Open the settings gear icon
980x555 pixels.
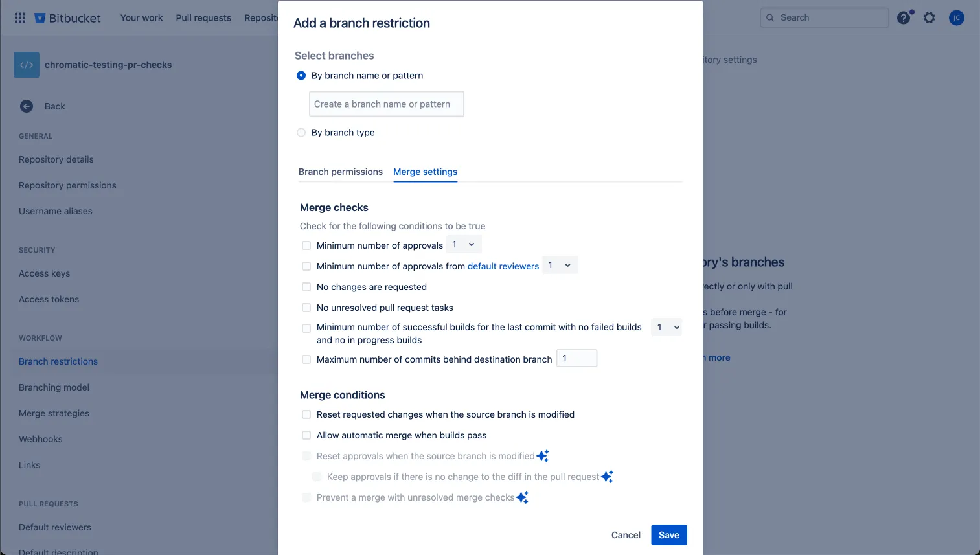[x=929, y=18]
